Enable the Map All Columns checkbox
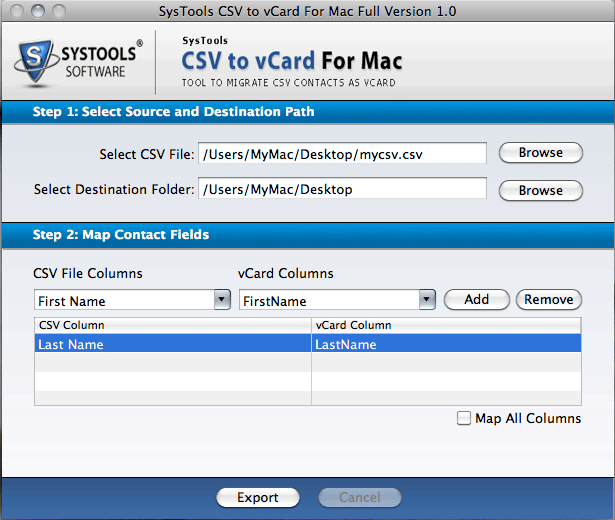The height and width of the screenshot is (520, 615). click(464, 419)
